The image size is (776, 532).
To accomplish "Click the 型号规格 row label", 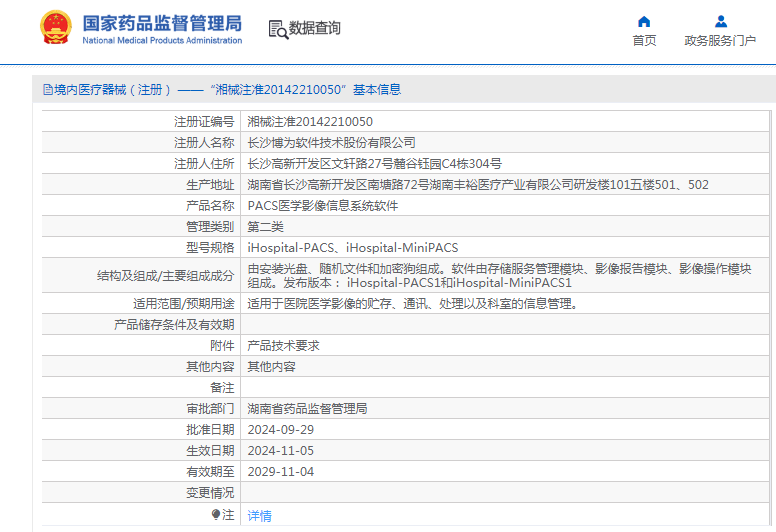I will [x=210, y=247].
